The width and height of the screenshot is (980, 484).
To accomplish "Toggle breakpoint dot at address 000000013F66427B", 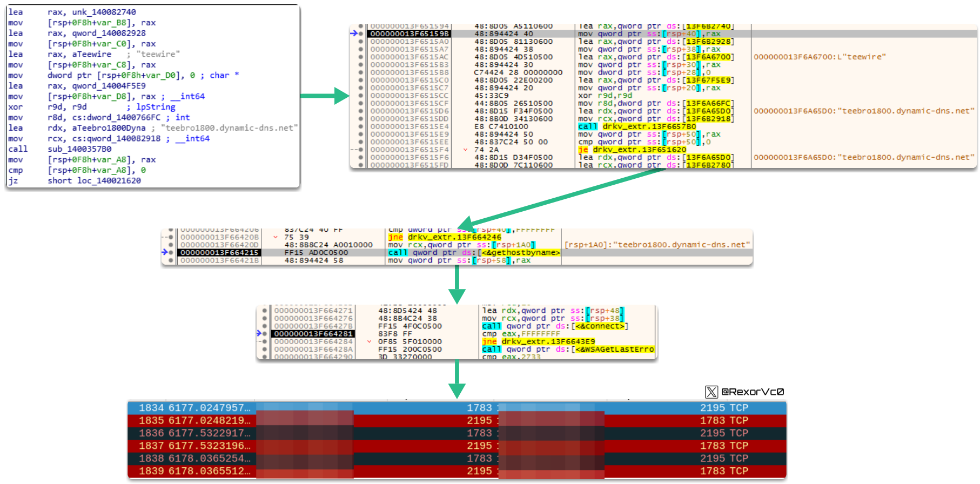I will pyautogui.click(x=264, y=326).
